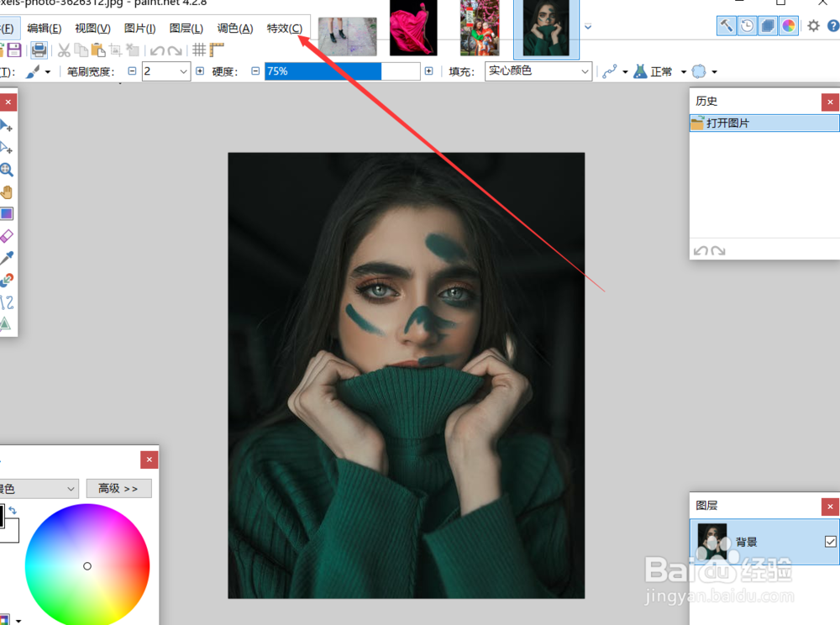Select the 打开图片 history entry
840x625 pixels.
coord(764,123)
